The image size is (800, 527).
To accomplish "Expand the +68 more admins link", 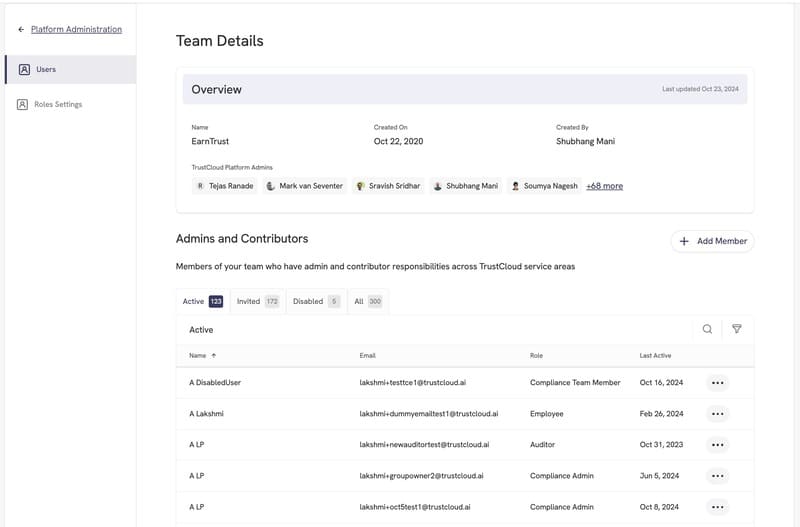I will pyautogui.click(x=604, y=186).
